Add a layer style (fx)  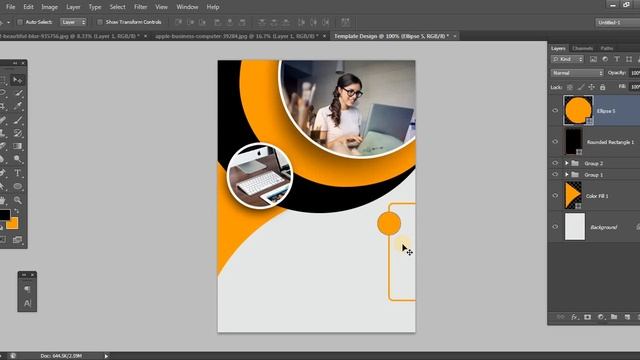(574, 317)
